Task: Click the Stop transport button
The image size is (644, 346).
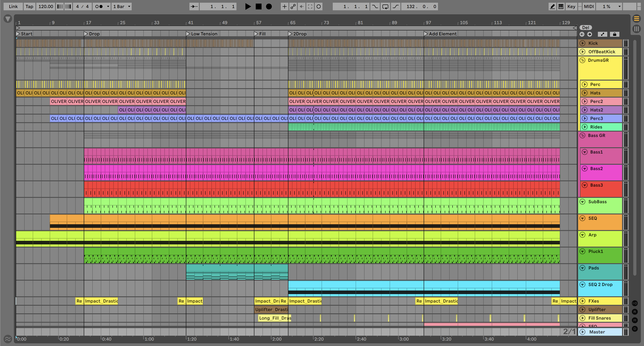Action: coord(258,6)
